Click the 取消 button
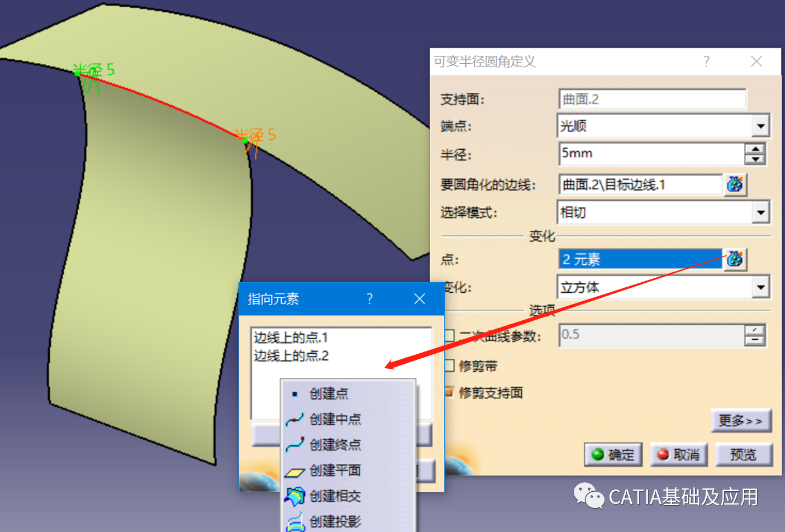The image size is (785, 532). coord(679,455)
